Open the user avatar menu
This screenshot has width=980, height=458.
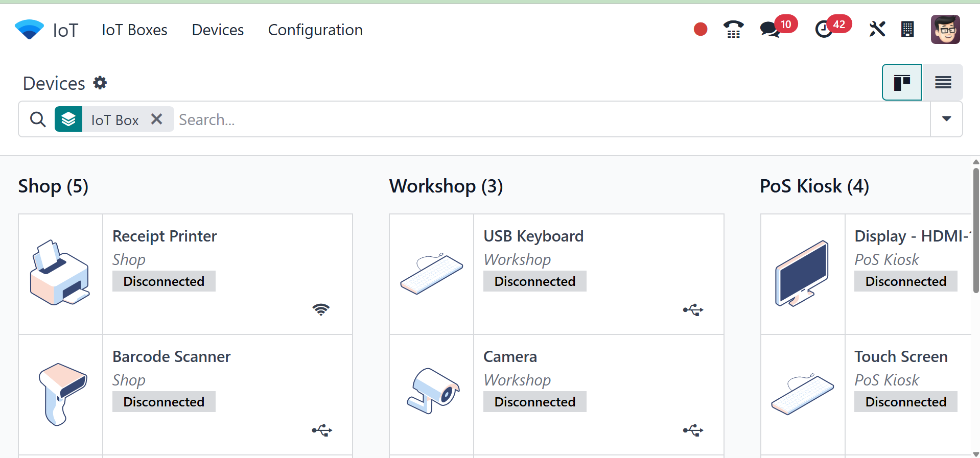point(945,30)
